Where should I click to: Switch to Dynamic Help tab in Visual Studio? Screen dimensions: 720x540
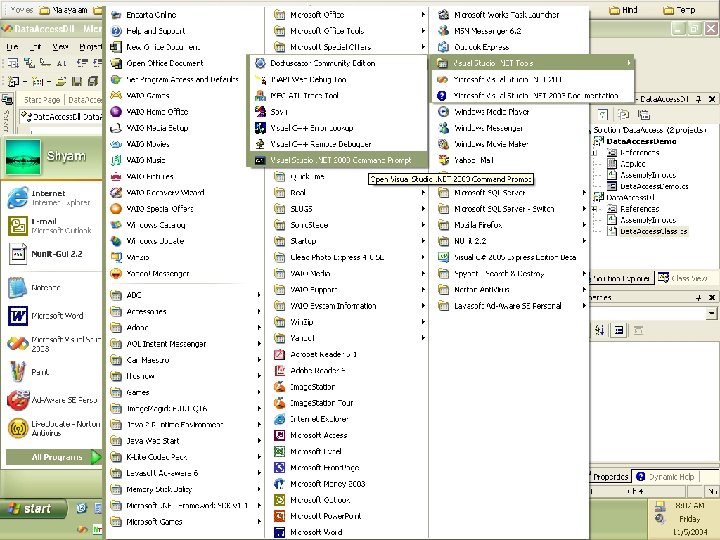tap(665, 477)
